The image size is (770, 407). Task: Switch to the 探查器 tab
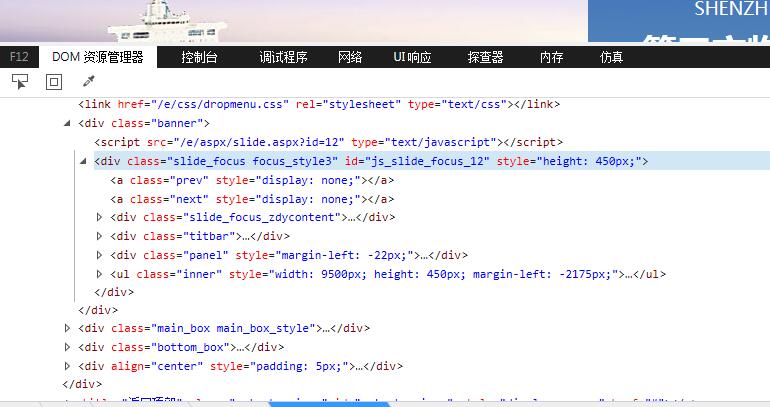coord(485,57)
